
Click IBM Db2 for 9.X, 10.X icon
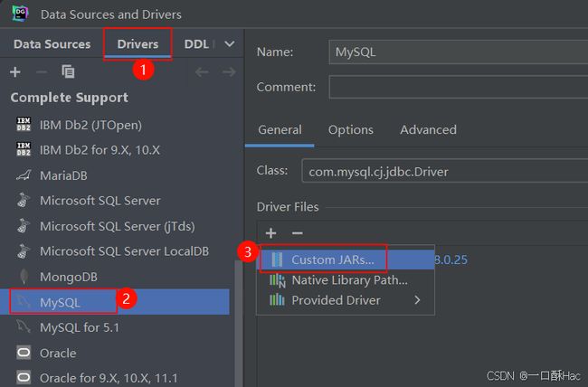tap(24, 149)
